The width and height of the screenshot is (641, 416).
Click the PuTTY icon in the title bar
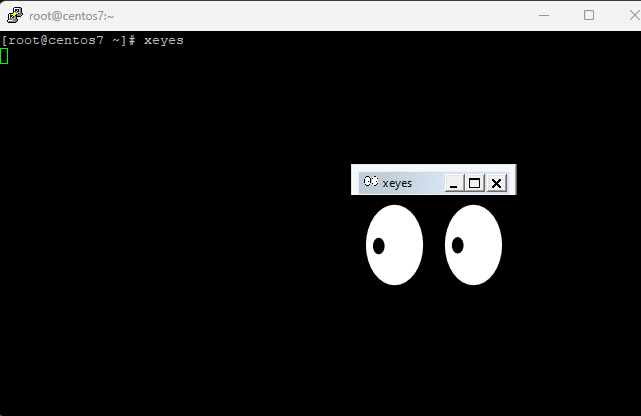pyautogui.click(x=14, y=15)
